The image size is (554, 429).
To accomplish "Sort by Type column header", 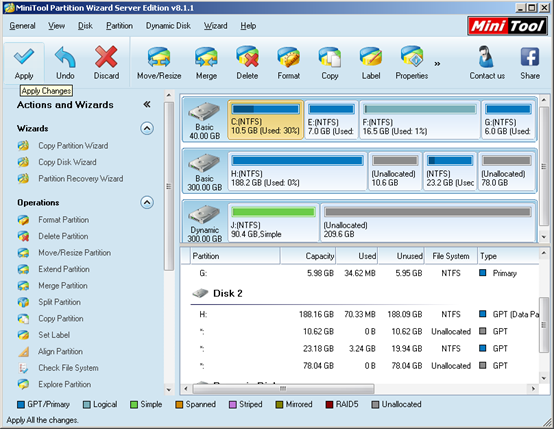I will pyautogui.click(x=508, y=256).
